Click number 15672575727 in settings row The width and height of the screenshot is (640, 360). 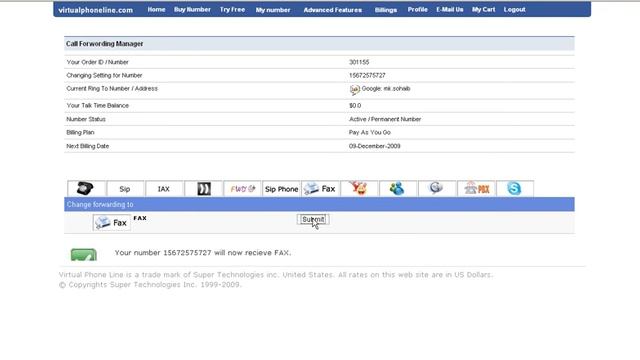tap(367, 76)
